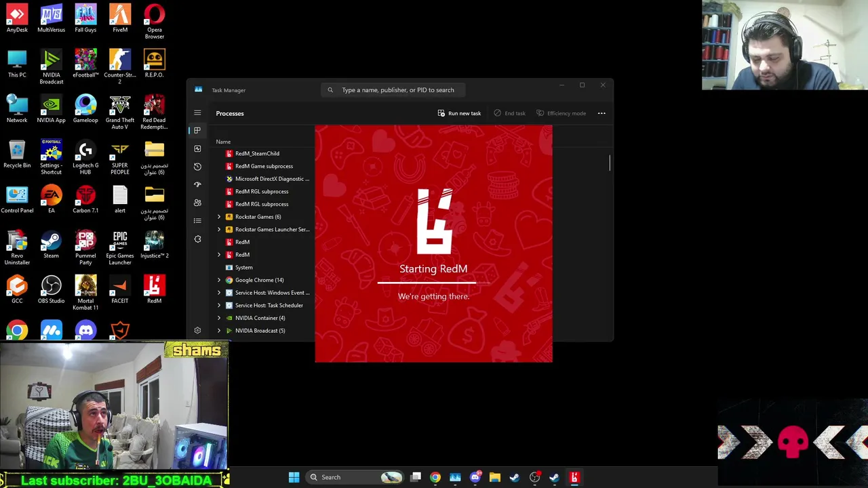The image size is (868, 488).
Task: Open Discord from the taskbar
Action: [x=475, y=477]
